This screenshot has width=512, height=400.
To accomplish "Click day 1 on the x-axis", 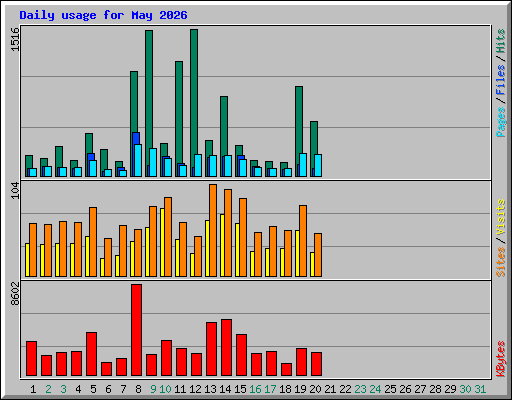I will (x=33, y=389).
